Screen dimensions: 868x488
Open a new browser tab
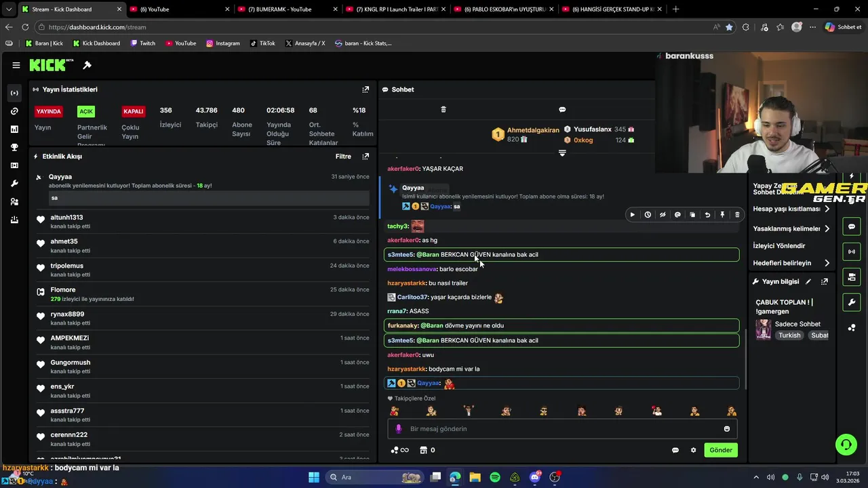tap(675, 9)
